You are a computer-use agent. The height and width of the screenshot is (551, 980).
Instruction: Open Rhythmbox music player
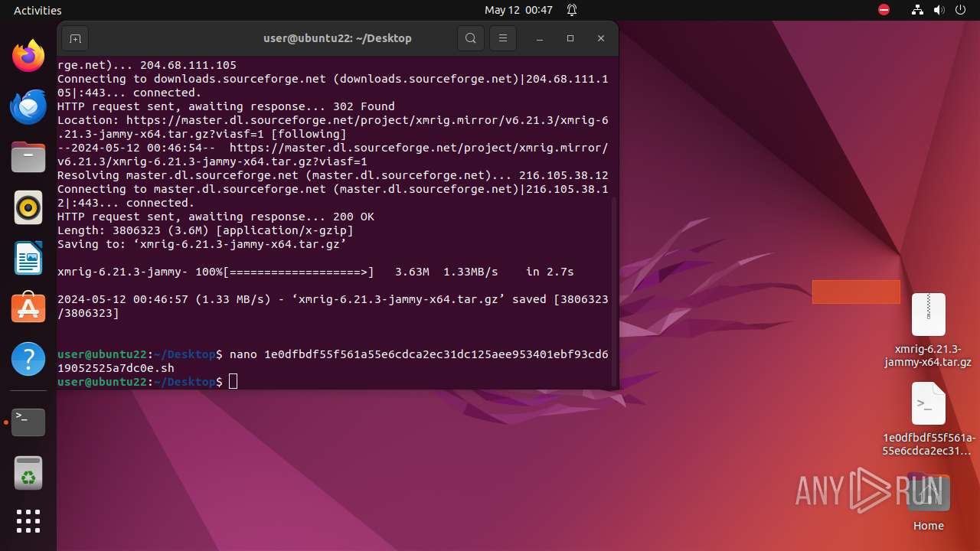click(28, 207)
